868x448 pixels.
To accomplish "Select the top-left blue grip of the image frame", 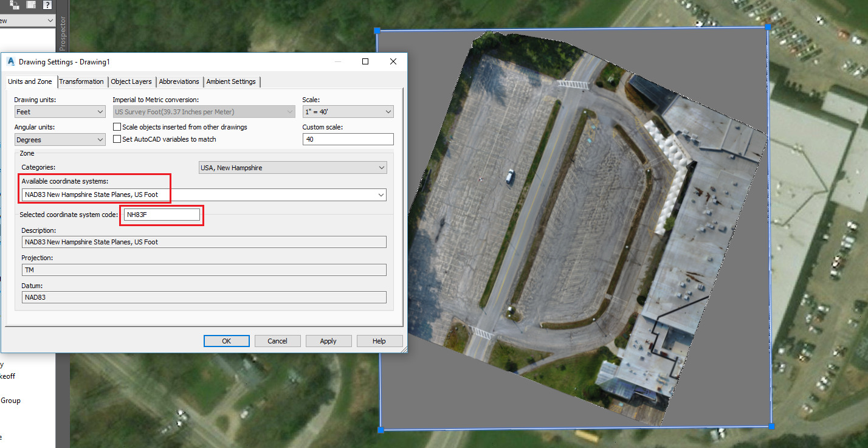I will (x=377, y=30).
